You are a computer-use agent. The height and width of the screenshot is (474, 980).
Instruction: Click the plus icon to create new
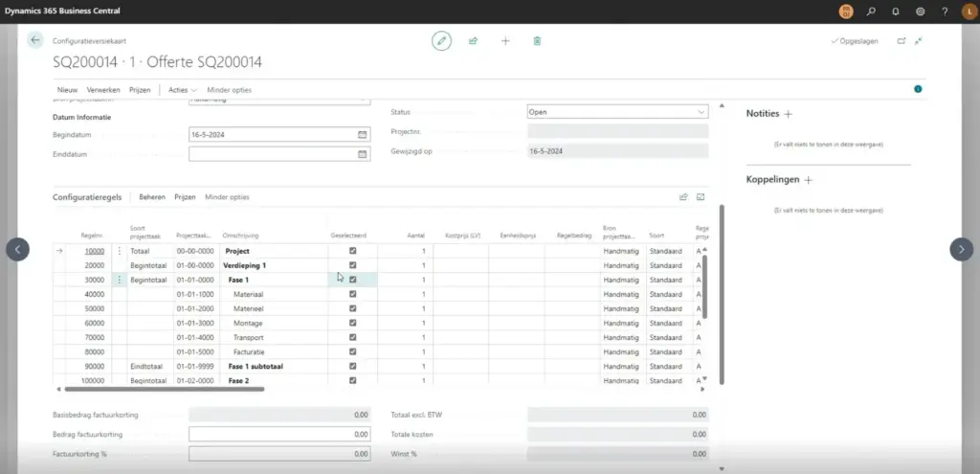(x=505, y=41)
